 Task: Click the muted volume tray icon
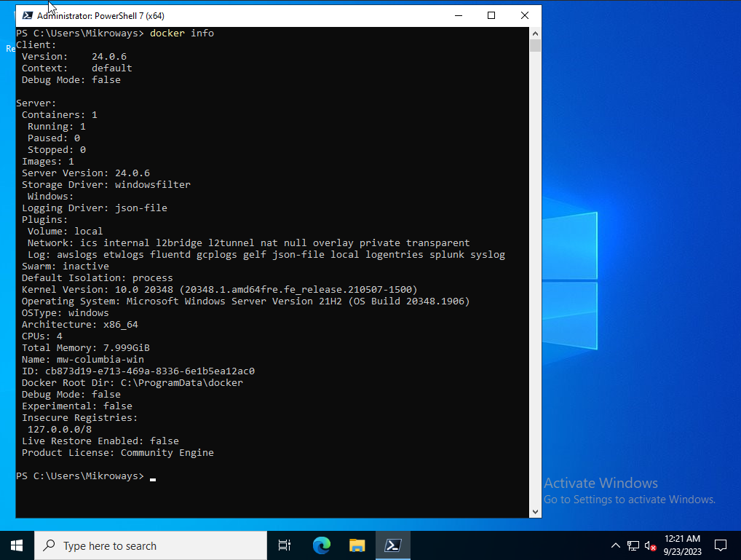pyautogui.click(x=650, y=546)
